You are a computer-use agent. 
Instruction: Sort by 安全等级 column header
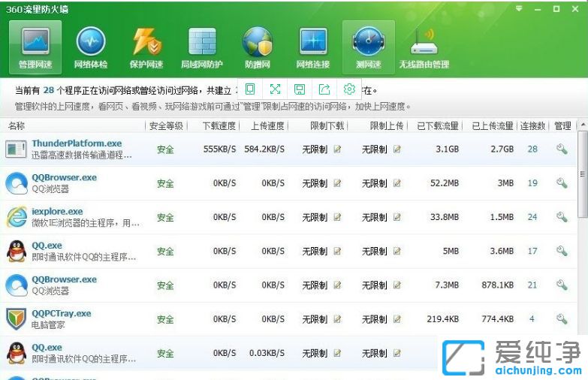coord(166,126)
